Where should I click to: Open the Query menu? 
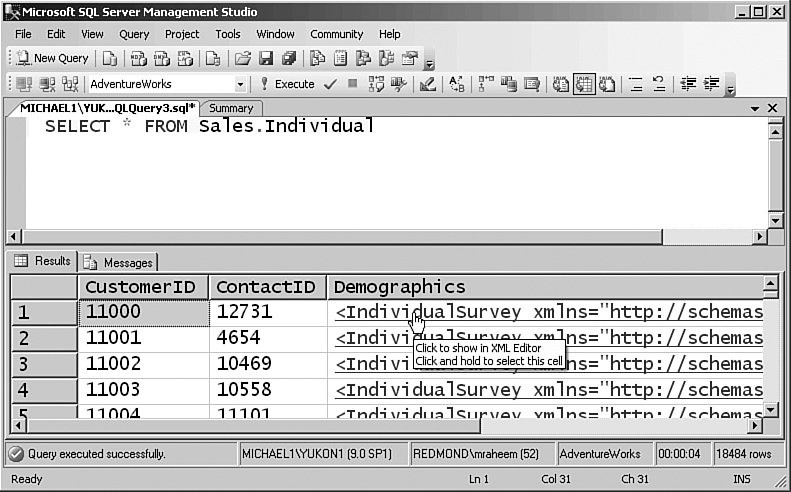click(134, 34)
